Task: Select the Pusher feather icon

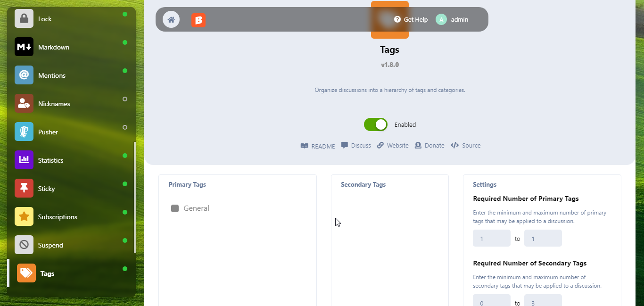Action: pyautogui.click(x=24, y=132)
